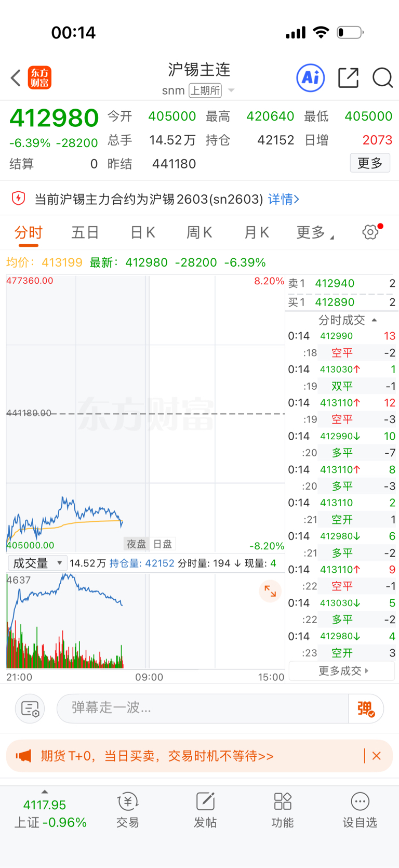Tap the share export icon
This screenshot has height=868, width=399.
[x=348, y=78]
